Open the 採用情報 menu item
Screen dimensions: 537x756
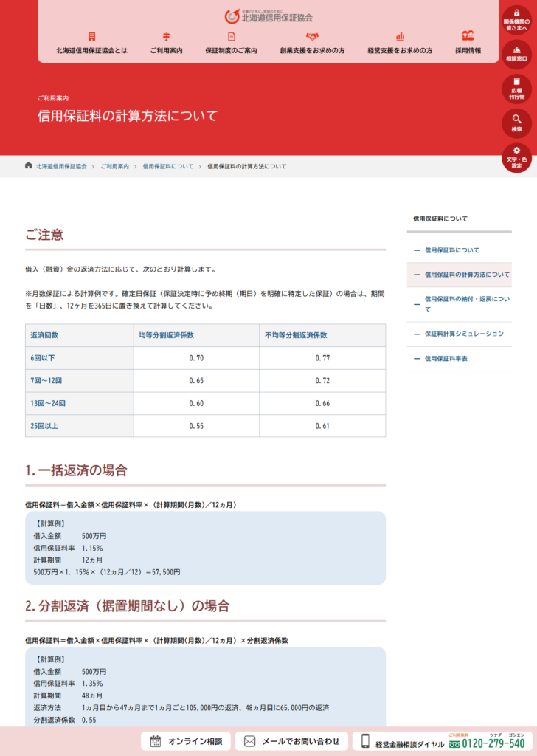[x=468, y=50]
